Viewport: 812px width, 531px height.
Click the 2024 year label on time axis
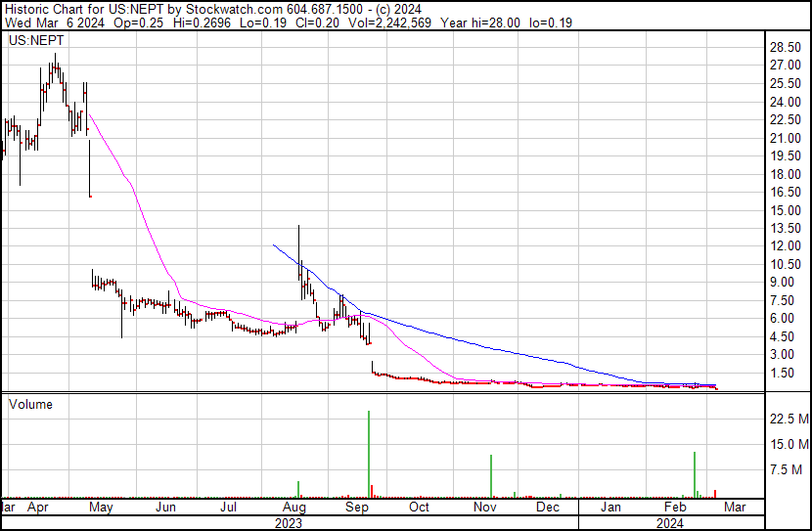pyautogui.click(x=669, y=523)
